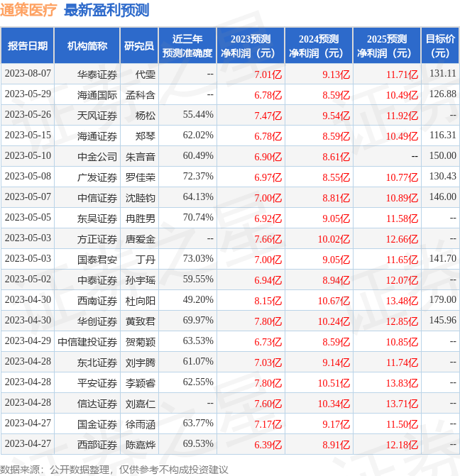Screen dimensions: 460x476
Task: Click institution name 天风证券
Action: click(97, 116)
